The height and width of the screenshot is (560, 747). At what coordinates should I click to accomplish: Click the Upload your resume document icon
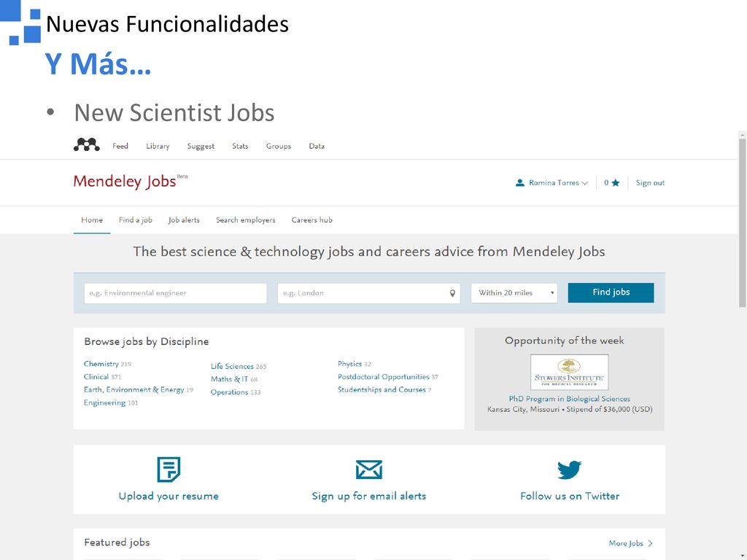coord(169,470)
